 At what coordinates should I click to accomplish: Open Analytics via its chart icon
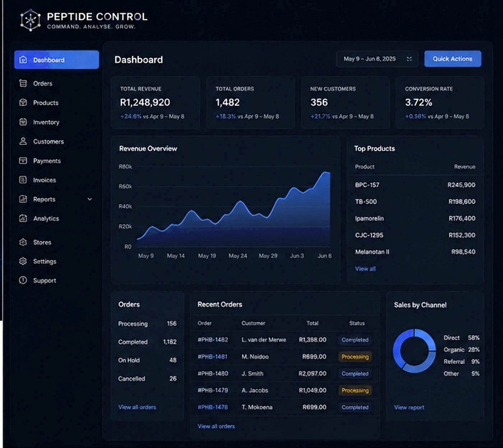23,218
